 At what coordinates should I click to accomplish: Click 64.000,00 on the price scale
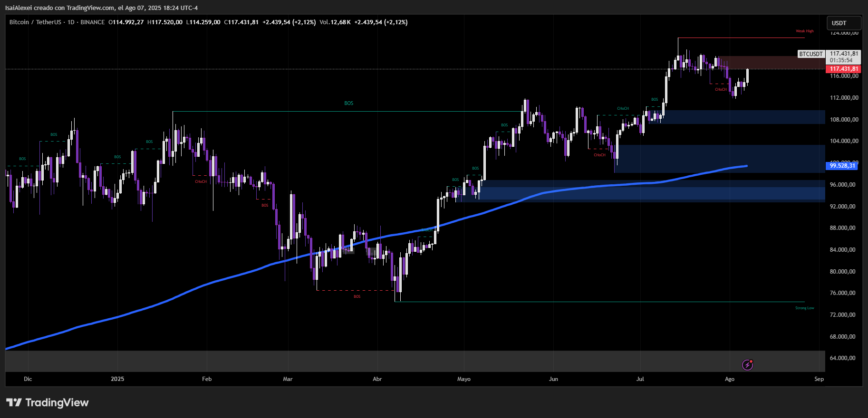coord(842,358)
